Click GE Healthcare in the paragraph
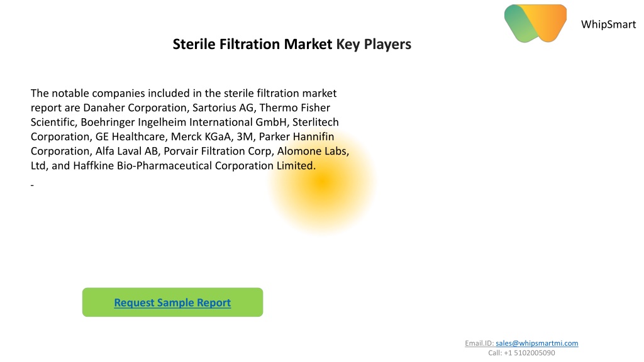 pos(130,136)
